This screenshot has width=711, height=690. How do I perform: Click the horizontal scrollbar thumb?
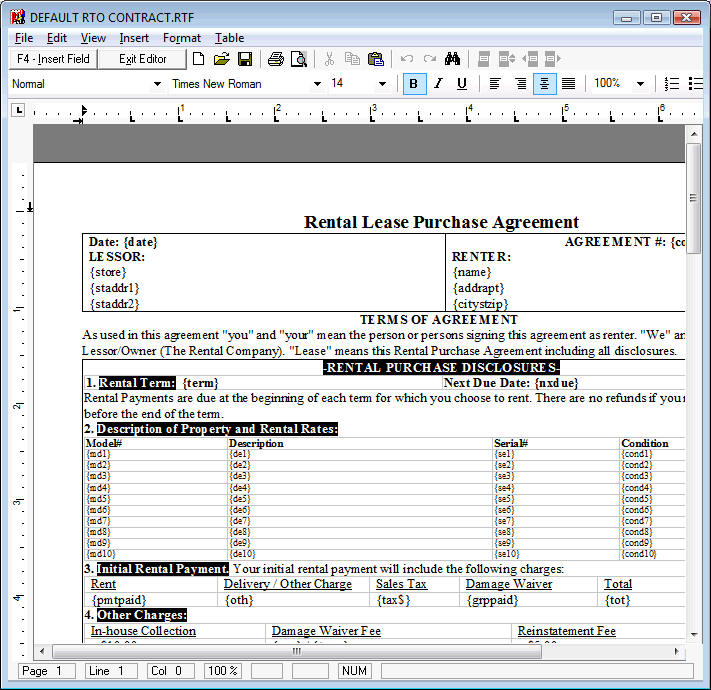pos(296,651)
